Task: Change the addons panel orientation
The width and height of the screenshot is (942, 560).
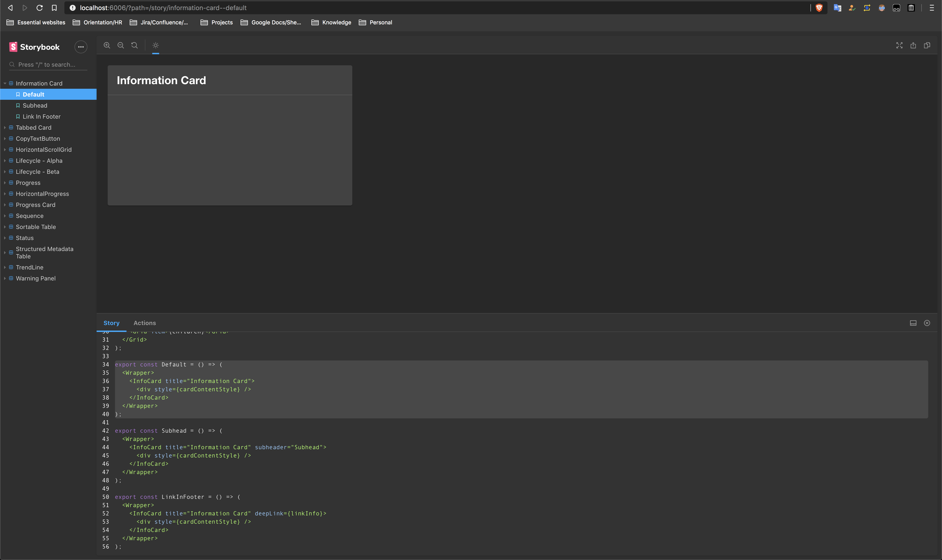Action: [913, 323]
